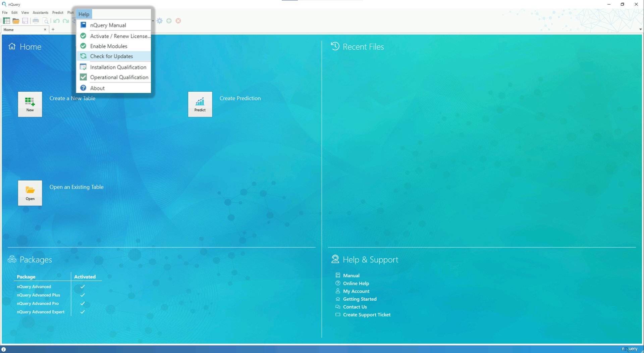Select Check for Updates menu entry
This screenshot has width=644, height=353.
[111, 56]
